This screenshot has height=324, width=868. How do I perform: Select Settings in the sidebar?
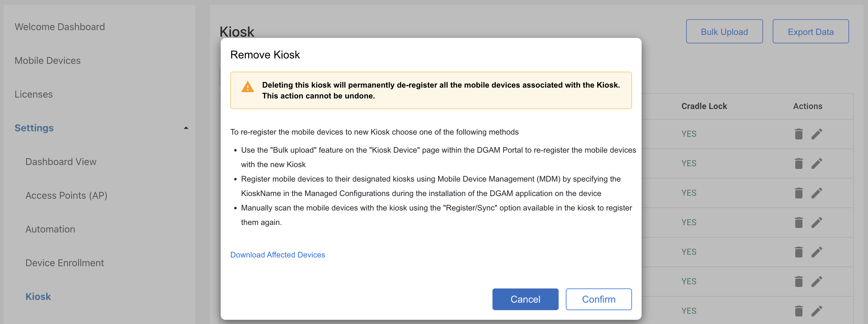[34, 128]
